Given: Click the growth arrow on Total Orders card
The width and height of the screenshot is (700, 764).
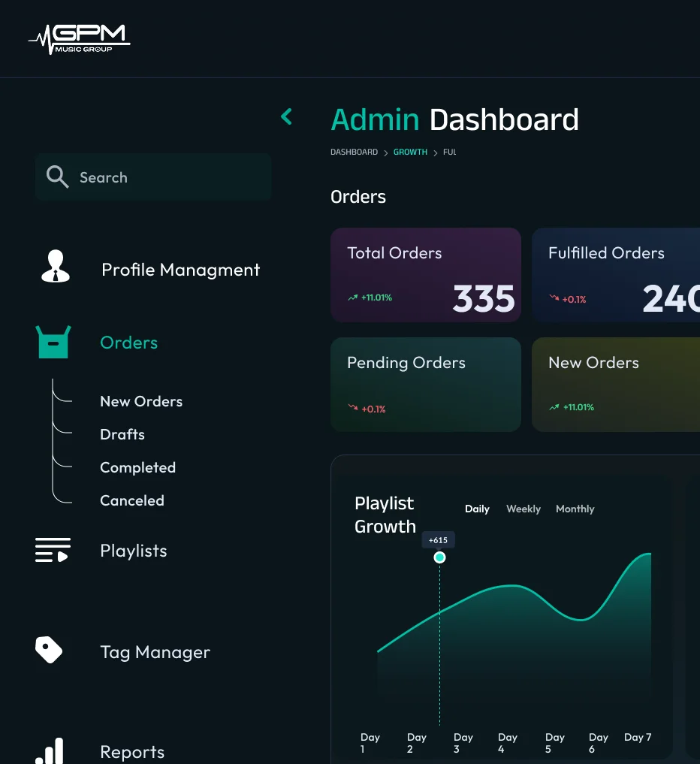Looking at the screenshot, I should coord(352,297).
